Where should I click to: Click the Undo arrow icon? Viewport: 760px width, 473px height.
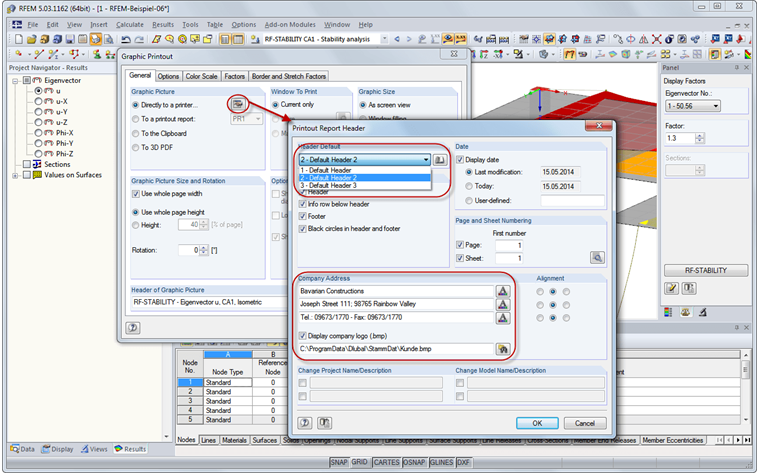click(126, 39)
